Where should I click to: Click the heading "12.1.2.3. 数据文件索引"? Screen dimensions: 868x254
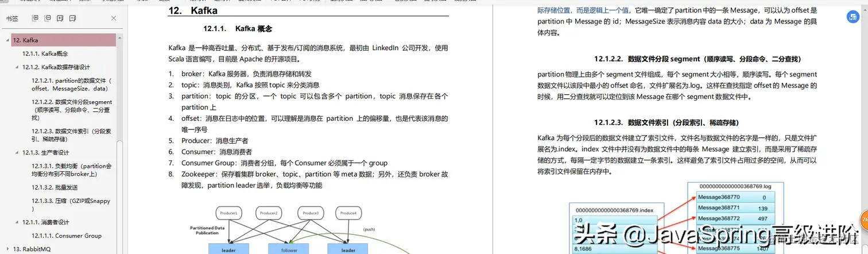(x=666, y=122)
